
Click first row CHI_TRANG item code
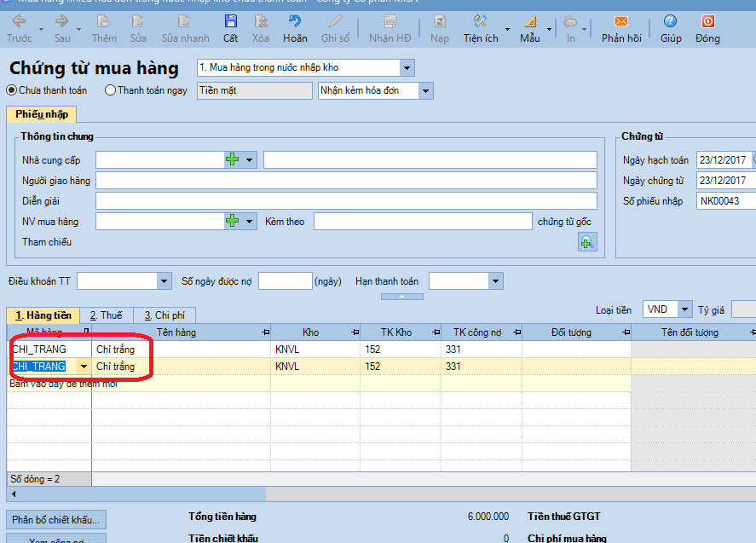point(49,349)
